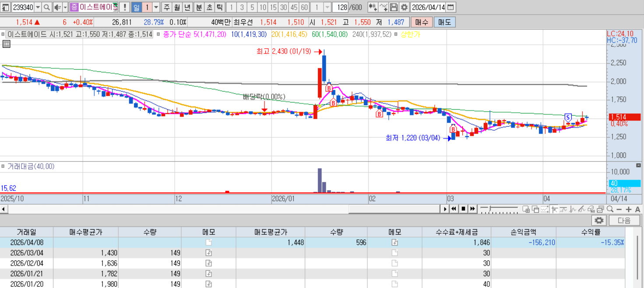Switch chart to 년 yearly period

[x=187, y=7]
